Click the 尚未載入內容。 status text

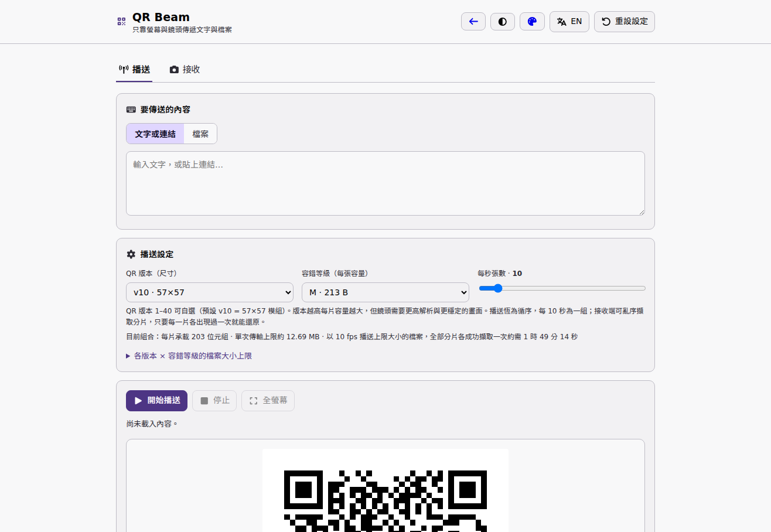coord(152,424)
